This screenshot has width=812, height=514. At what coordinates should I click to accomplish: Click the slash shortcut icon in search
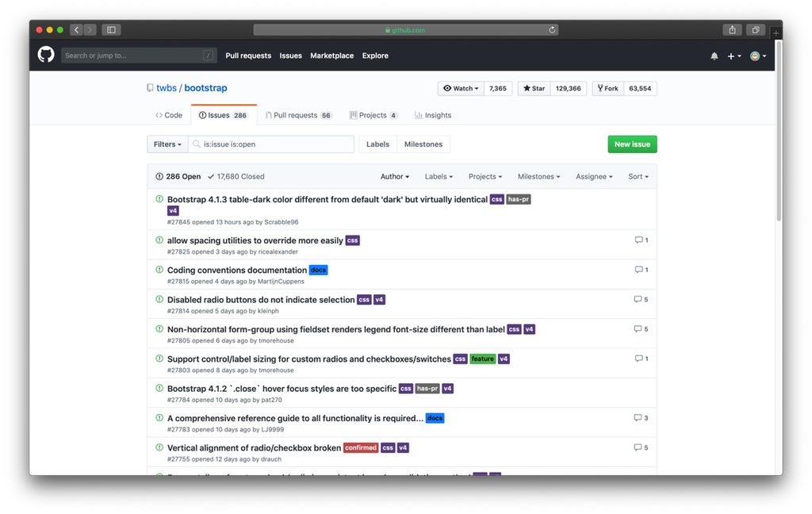209,56
